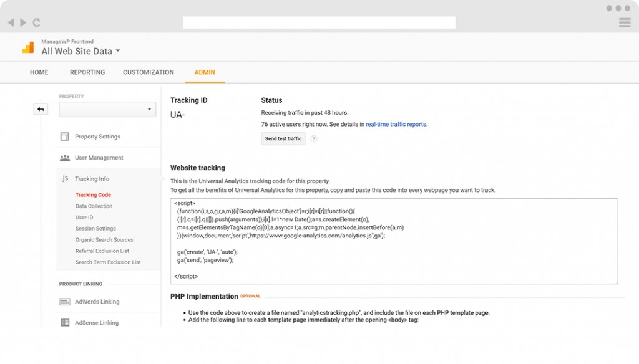The width and height of the screenshot is (639, 364).
Task: Click the Google Analytics logo icon
Action: pos(28,47)
